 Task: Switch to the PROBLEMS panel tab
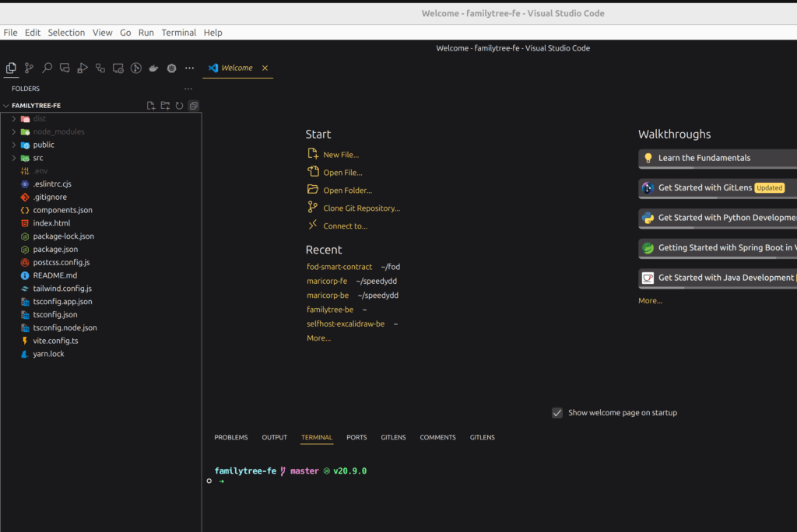coord(230,437)
